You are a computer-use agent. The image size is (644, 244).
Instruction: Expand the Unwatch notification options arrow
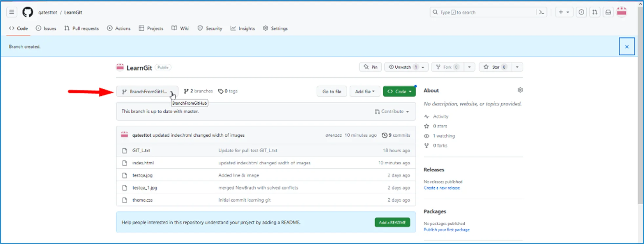point(423,67)
